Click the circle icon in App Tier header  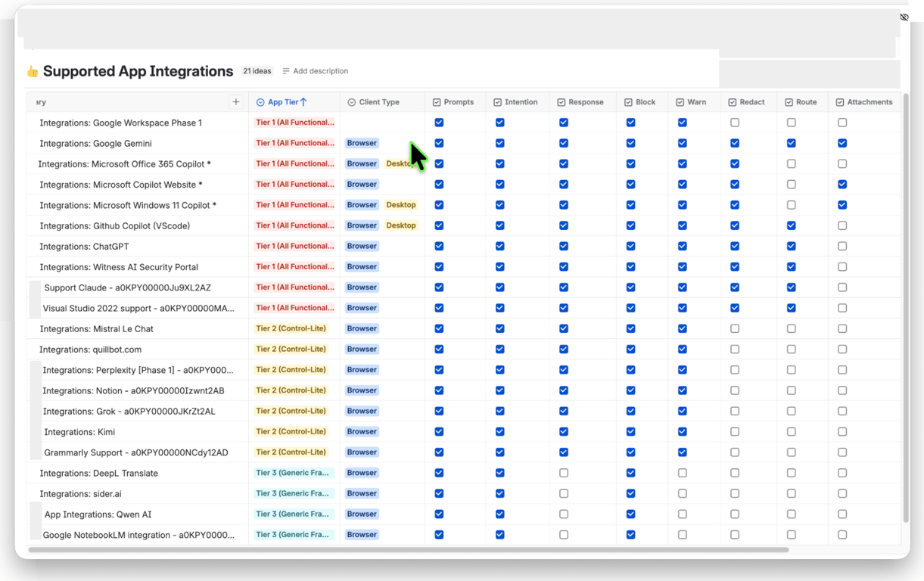[x=260, y=102]
